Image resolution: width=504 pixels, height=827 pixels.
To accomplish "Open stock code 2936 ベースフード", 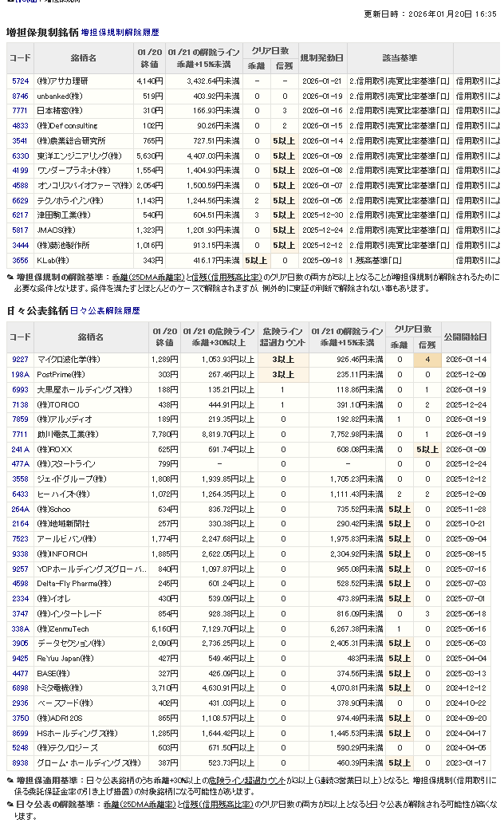I will 20,703.
